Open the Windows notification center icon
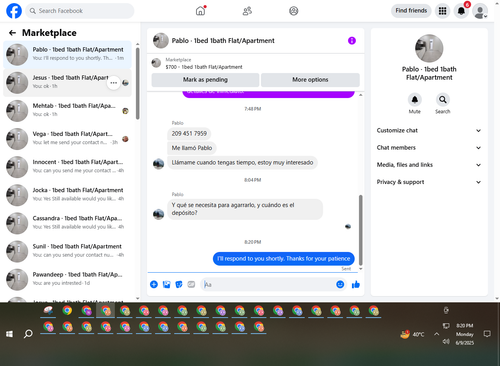Image resolution: width=500 pixels, height=366 pixels. click(487, 334)
